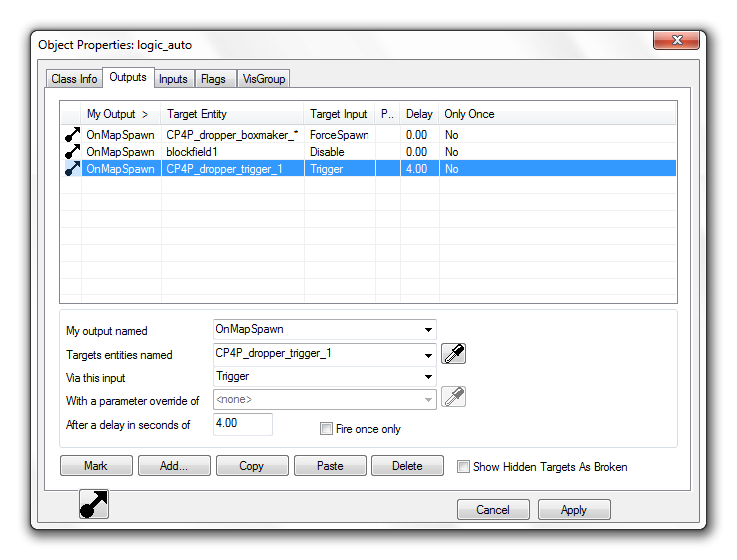
Task: Click the Delete button
Action: pyautogui.click(x=407, y=466)
